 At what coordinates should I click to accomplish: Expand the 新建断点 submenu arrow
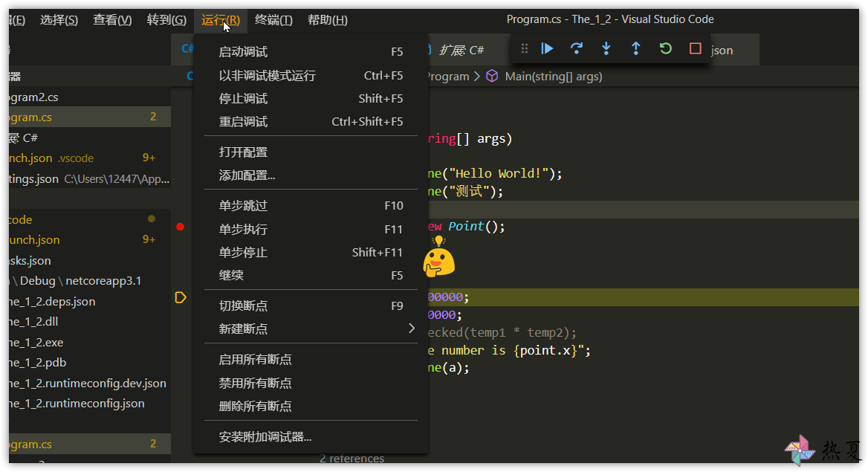click(411, 329)
